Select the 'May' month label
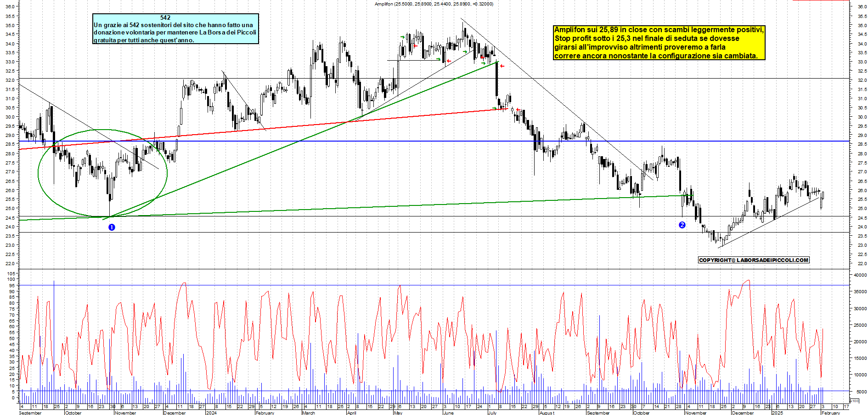 [x=398, y=413]
